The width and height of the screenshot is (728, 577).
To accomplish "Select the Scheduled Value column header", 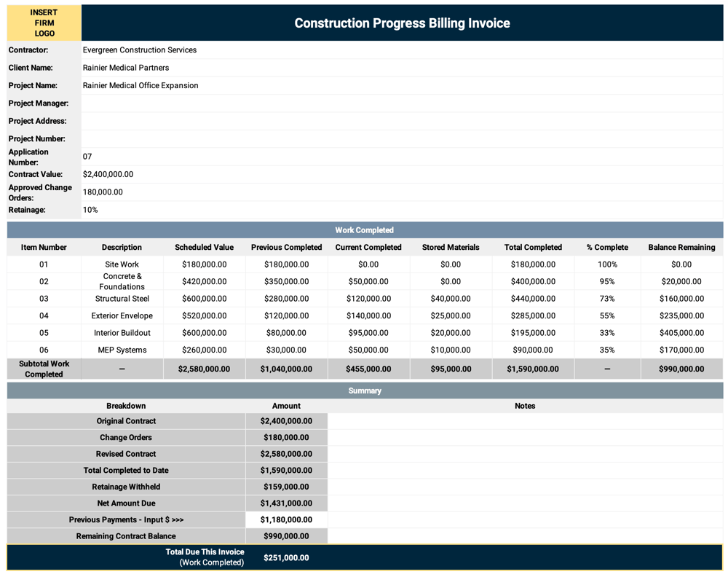I will click(x=205, y=247).
